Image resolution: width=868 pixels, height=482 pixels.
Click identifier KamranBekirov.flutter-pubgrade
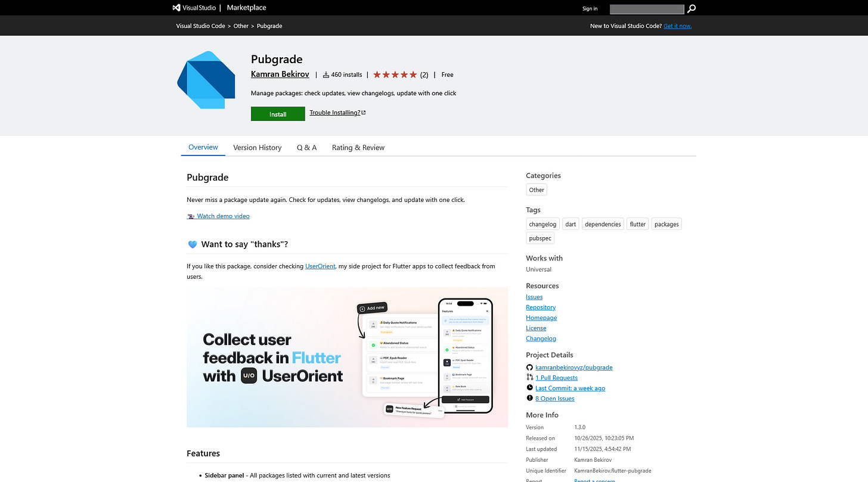point(612,471)
